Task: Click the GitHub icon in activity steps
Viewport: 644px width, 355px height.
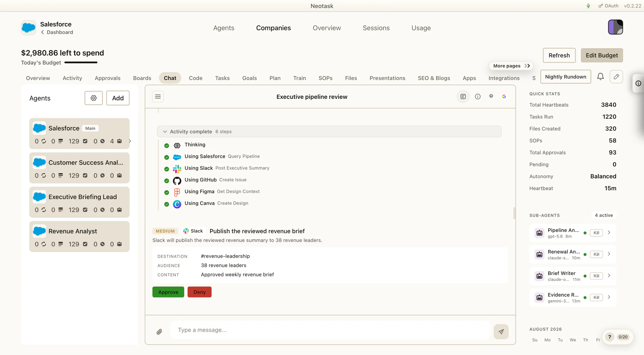Action: (x=177, y=181)
